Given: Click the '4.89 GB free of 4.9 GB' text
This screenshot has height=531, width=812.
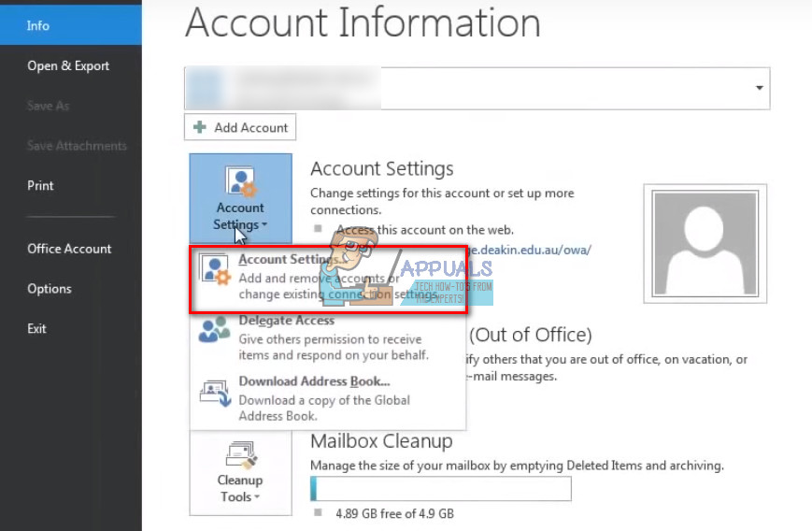Looking at the screenshot, I should pos(394,513).
